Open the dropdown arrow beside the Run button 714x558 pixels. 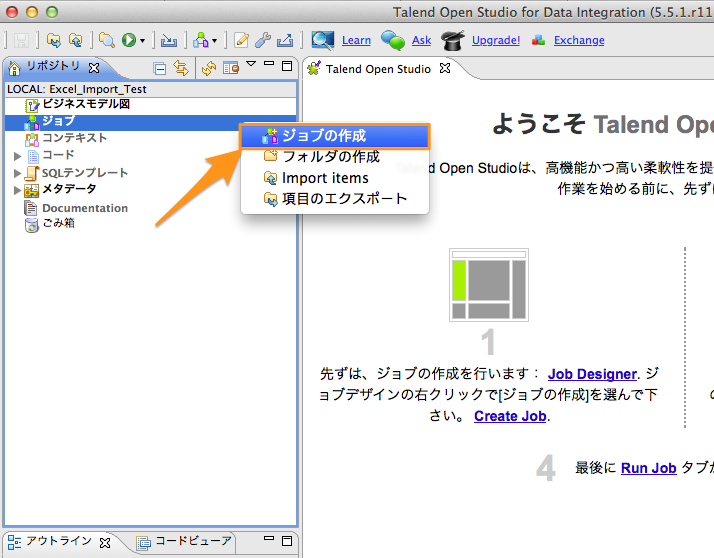tap(142, 41)
